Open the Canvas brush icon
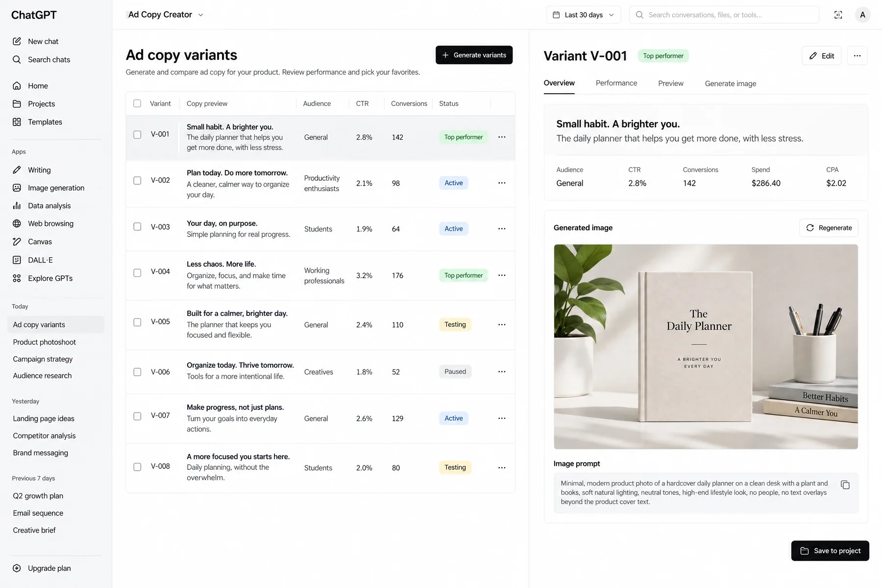The width and height of the screenshot is (882, 588). [17, 242]
